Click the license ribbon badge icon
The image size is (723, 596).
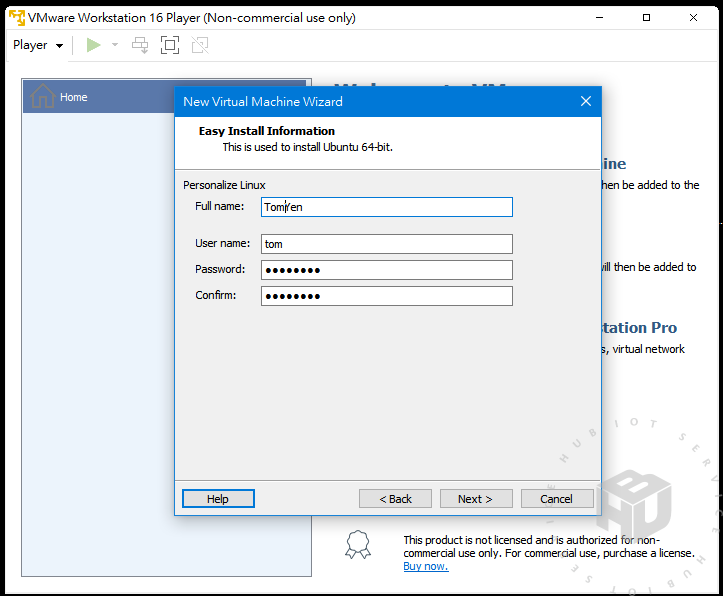click(358, 544)
